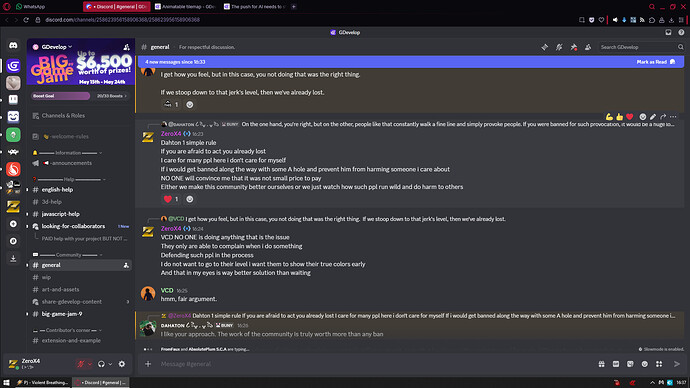Screen dimensions: 690x388
Task: Open Discover servers compass icon
Action: (x=13, y=241)
